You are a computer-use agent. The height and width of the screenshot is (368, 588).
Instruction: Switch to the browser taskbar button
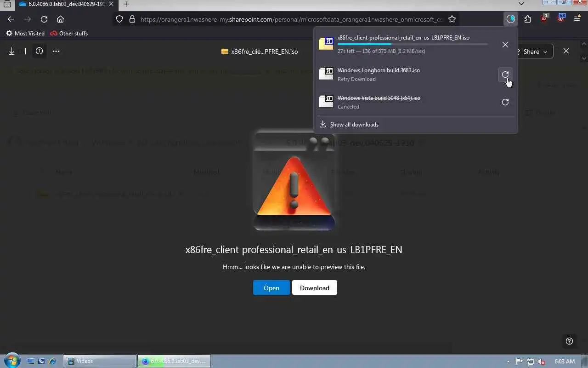click(x=174, y=361)
